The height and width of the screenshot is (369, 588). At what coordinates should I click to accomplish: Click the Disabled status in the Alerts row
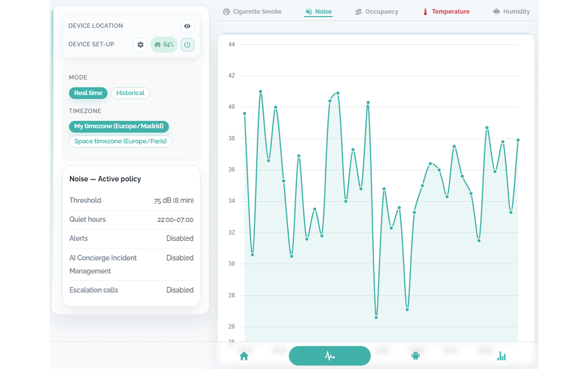tap(180, 239)
